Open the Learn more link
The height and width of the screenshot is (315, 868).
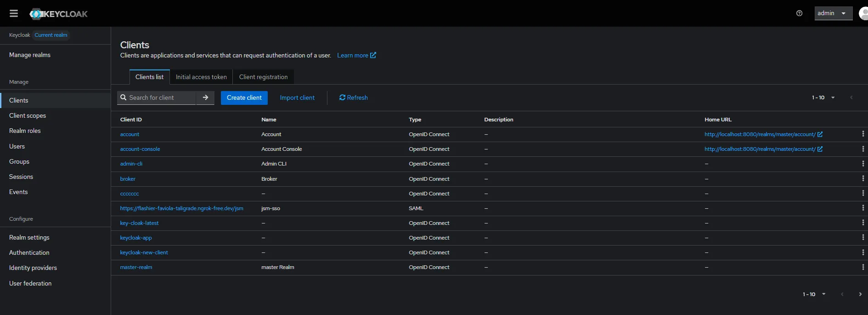(356, 55)
